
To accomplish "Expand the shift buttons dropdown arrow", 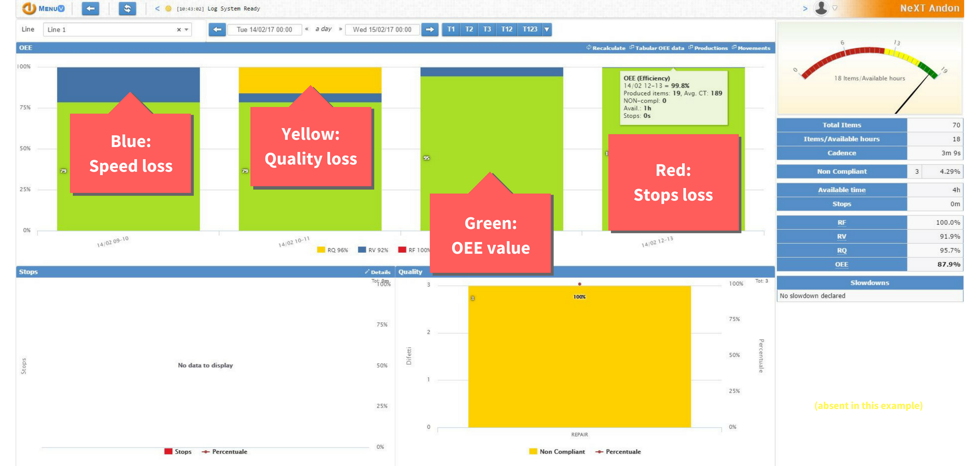I will click(547, 29).
